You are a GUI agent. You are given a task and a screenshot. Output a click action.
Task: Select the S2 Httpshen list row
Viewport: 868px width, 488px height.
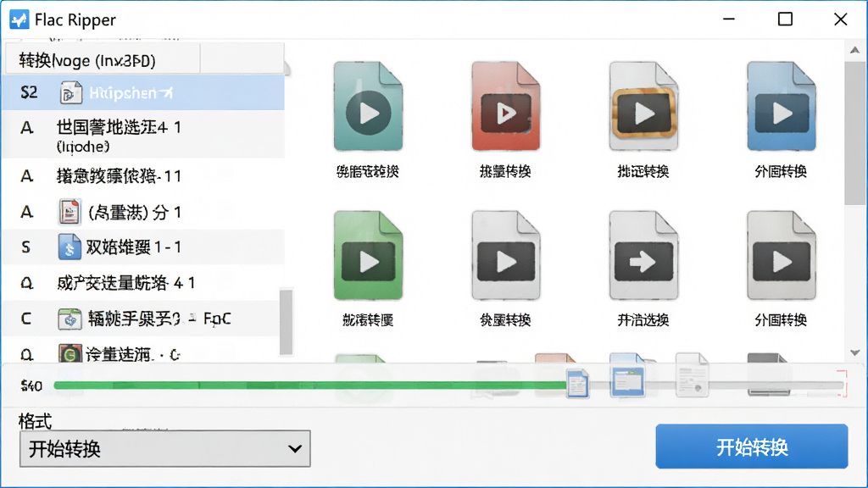[x=143, y=92]
